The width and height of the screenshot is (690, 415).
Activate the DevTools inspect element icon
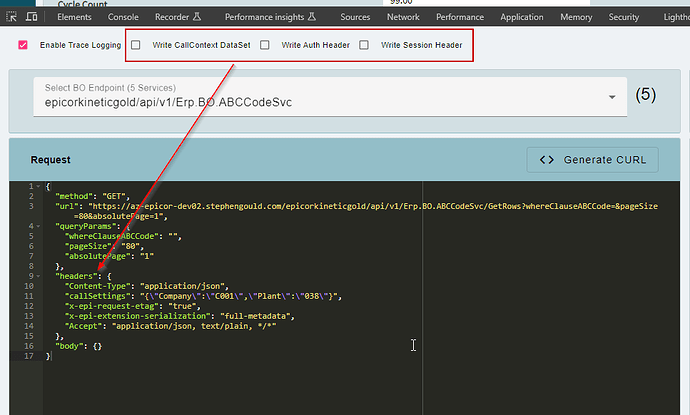click(x=11, y=17)
